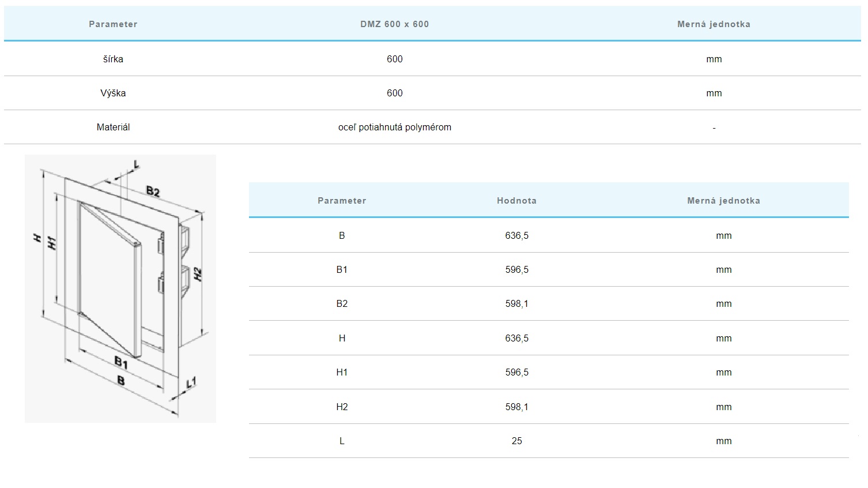Click the "Hodnota" column header
Image resolution: width=868 pixels, height=488 pixels.
tap(516, 201)
